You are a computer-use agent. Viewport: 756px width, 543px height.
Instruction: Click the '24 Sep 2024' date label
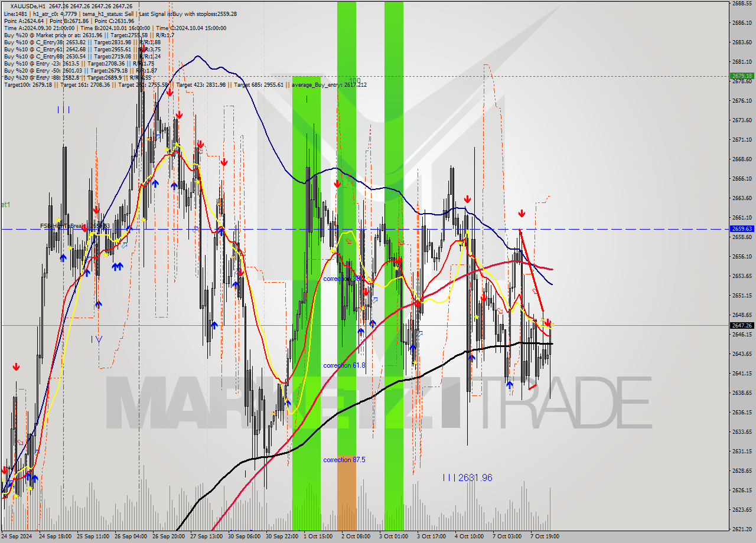(x=17, y=537)
